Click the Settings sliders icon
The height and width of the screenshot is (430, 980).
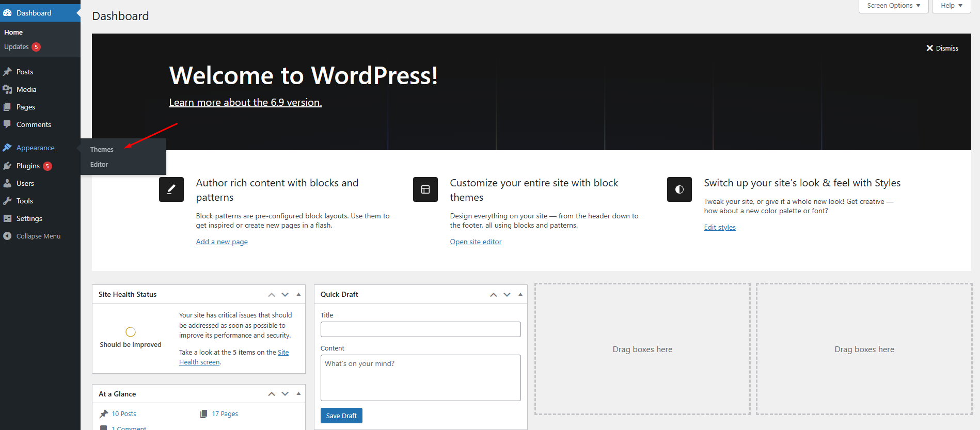pyautogui.click(x=7, y=218)
